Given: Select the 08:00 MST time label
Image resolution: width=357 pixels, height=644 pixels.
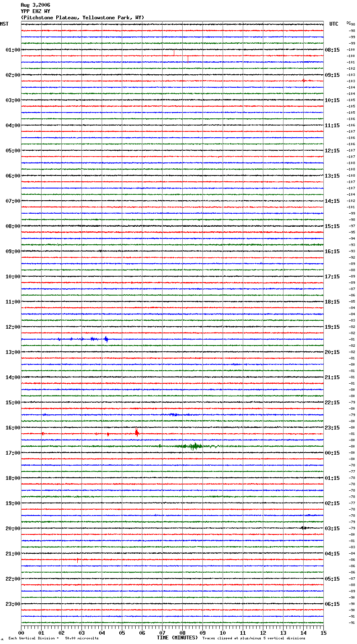Looking at the screenshot, I should coord(13,226).
